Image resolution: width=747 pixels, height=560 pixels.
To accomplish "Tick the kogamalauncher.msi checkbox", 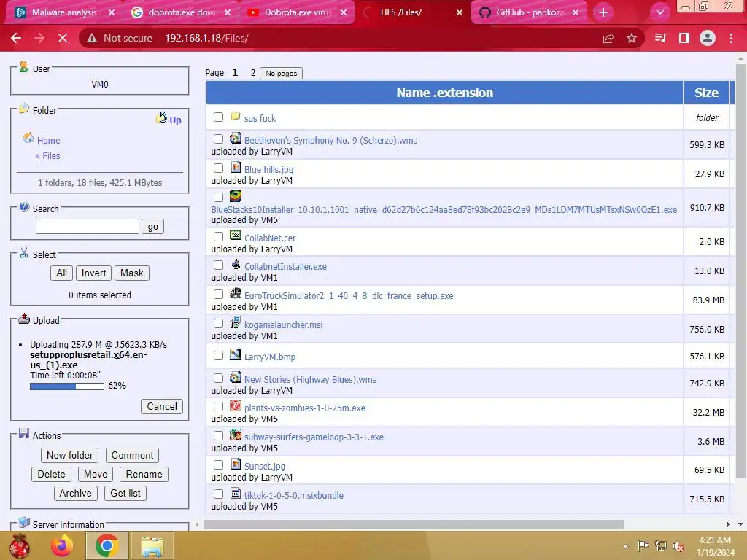I will (x=218, y=324).
